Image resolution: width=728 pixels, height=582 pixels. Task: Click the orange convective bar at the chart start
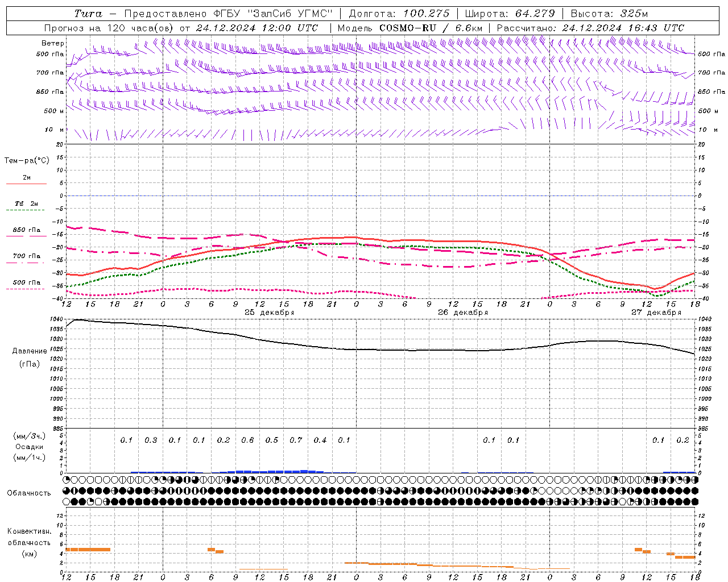88,549
